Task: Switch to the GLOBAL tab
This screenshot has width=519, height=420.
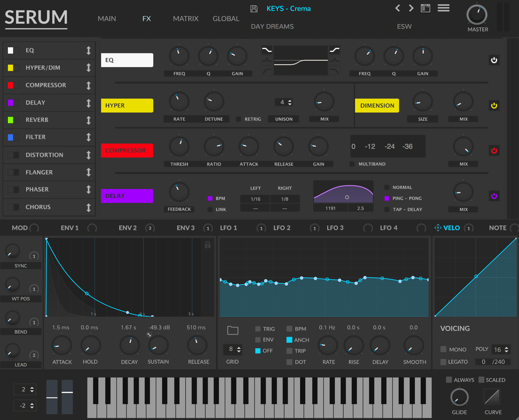Action: [x=226, y=19]
